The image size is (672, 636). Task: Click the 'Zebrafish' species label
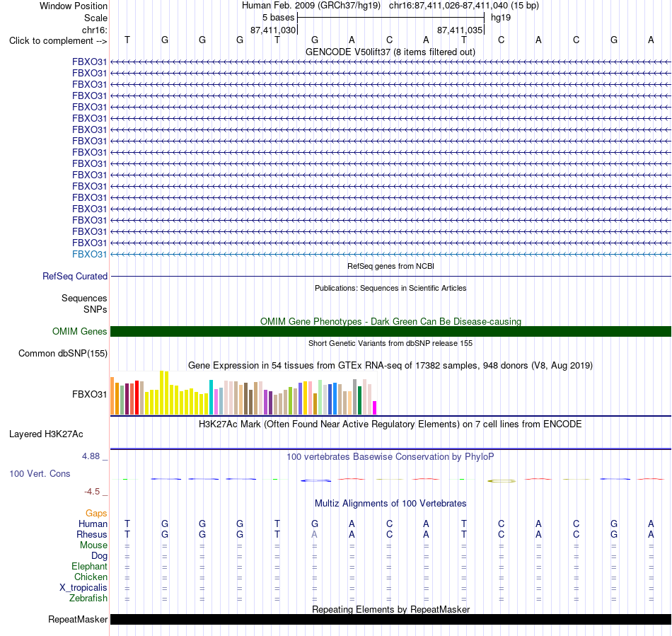pyautogui.click(x=88, y=599)
